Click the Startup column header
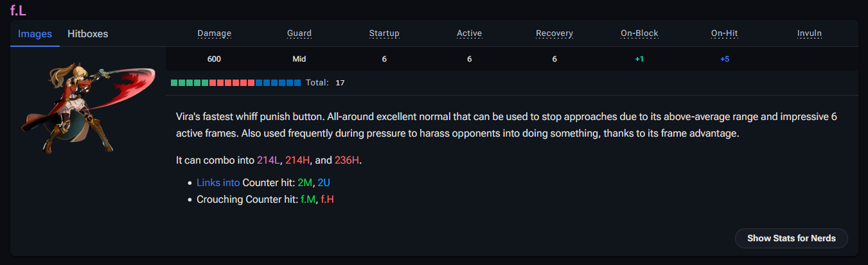The width and height of the screenshot is (868, 265). [x=384, y=33]
